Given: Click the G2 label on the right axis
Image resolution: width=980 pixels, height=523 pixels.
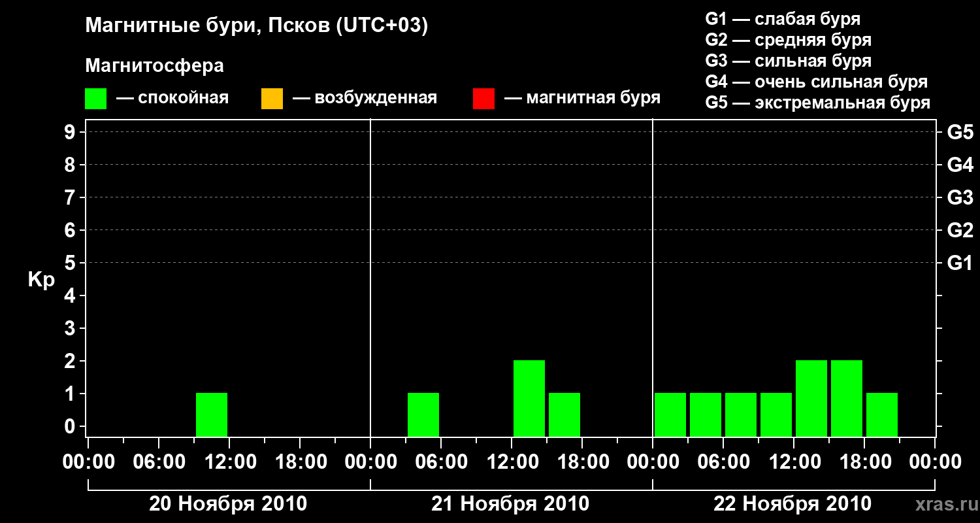Looking at the screenshot, I should tap(960, 230).
